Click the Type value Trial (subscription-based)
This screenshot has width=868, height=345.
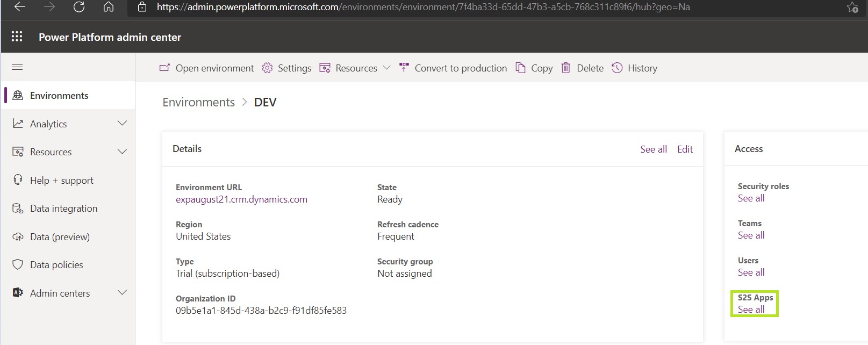tap(227, 274)
